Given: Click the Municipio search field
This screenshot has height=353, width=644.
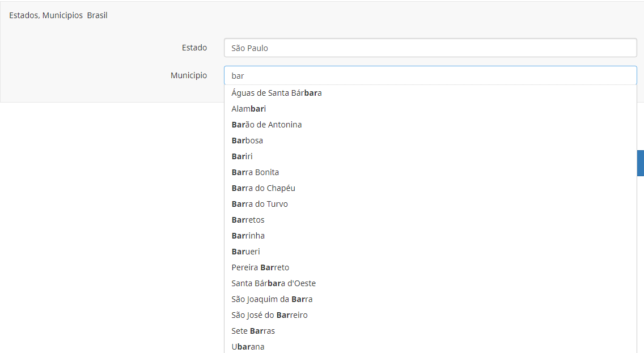Looking at the screenshot, I should 430,75.
